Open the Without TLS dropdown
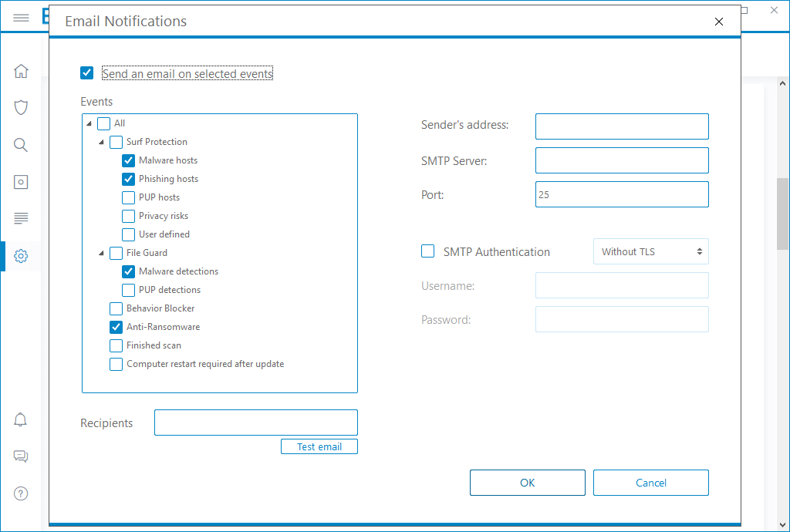The image size is (790, 532). pos(650,251)
